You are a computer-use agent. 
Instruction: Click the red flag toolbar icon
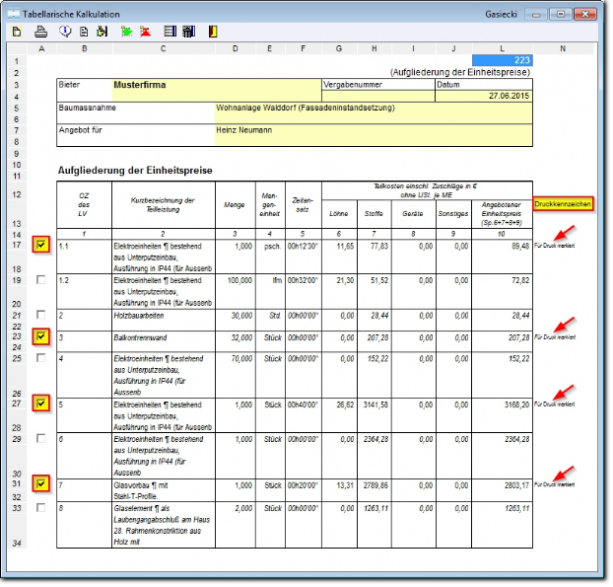pos(145,32)
